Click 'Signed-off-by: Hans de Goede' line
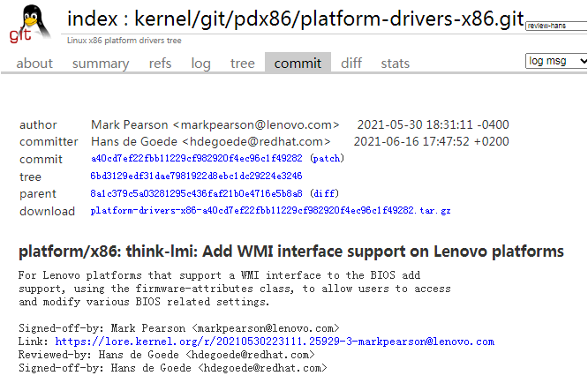Viewport: 588px width, 383px height. [172, 368]
